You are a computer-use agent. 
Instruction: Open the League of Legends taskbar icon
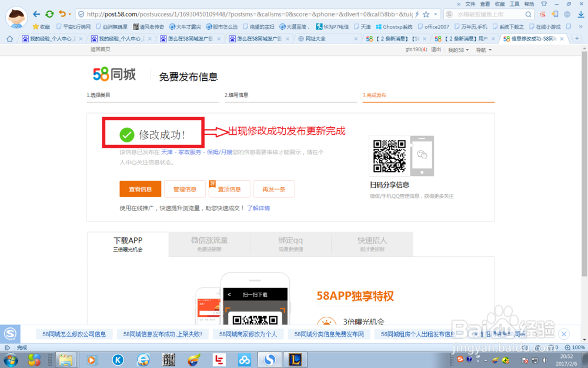[295, 360]
